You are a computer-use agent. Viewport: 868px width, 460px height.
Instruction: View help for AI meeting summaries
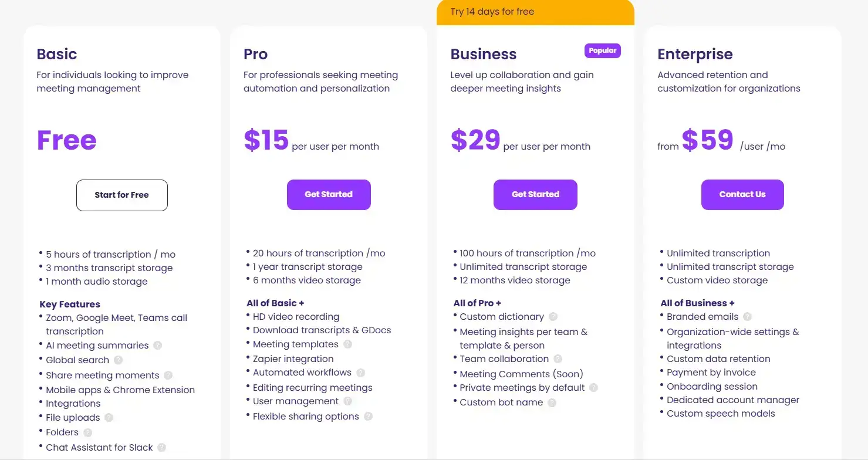157,346
